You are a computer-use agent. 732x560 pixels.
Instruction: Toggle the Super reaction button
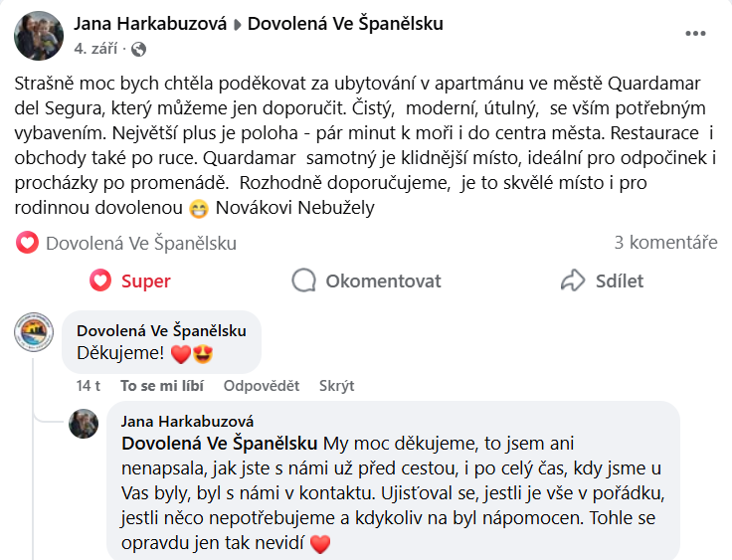(130, 281)
